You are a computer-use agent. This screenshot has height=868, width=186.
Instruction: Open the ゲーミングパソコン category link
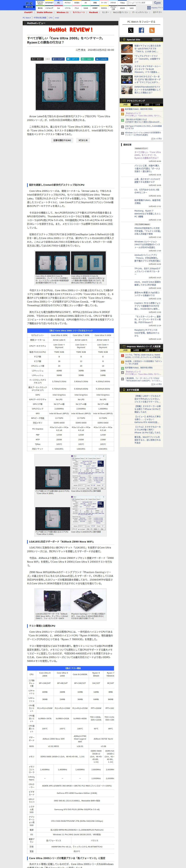click(x=140, y=12)
